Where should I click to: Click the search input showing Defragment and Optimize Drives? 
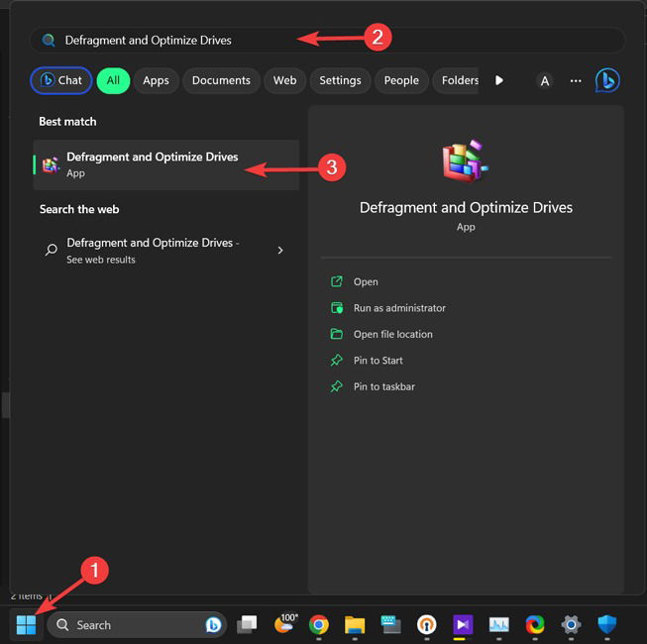click(x=327, y=40)
